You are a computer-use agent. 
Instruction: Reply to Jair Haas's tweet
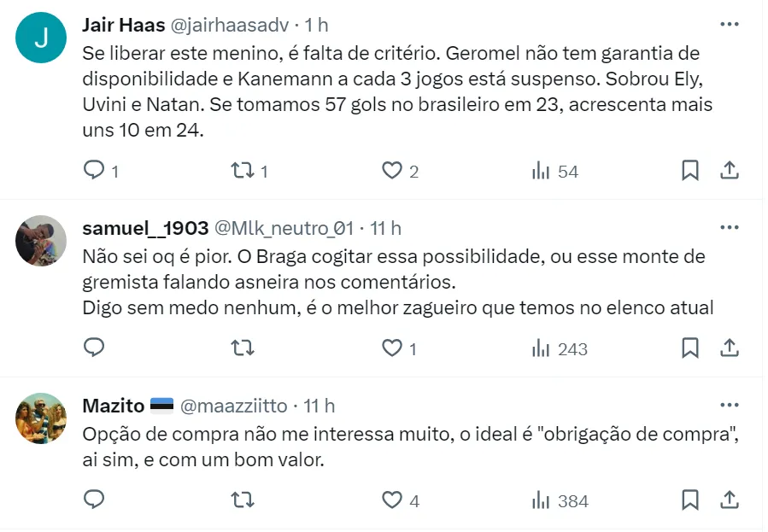coord(94,171)
